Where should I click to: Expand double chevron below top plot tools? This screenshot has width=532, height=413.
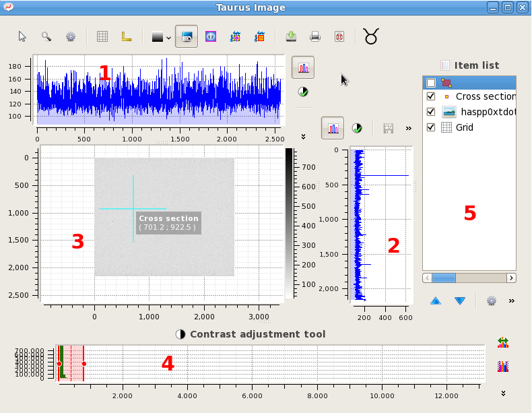click(303, 136)
